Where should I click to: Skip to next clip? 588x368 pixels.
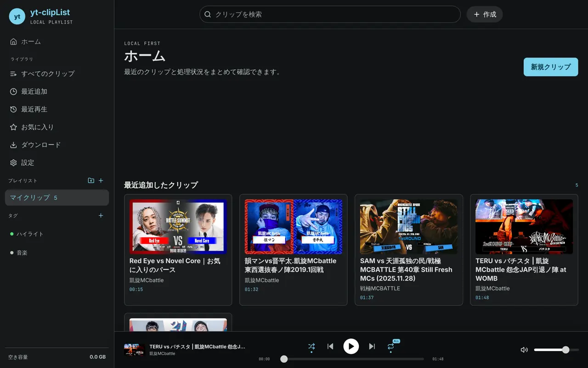(372, 346)
